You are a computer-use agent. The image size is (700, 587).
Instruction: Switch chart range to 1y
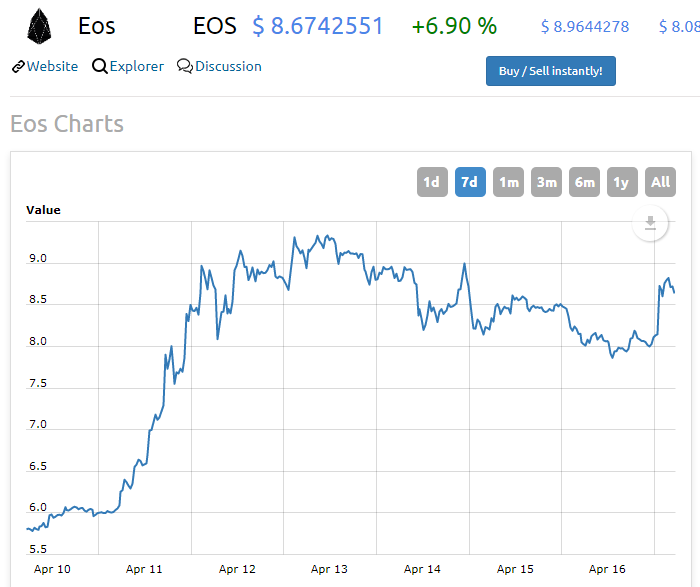coord(622,182)
